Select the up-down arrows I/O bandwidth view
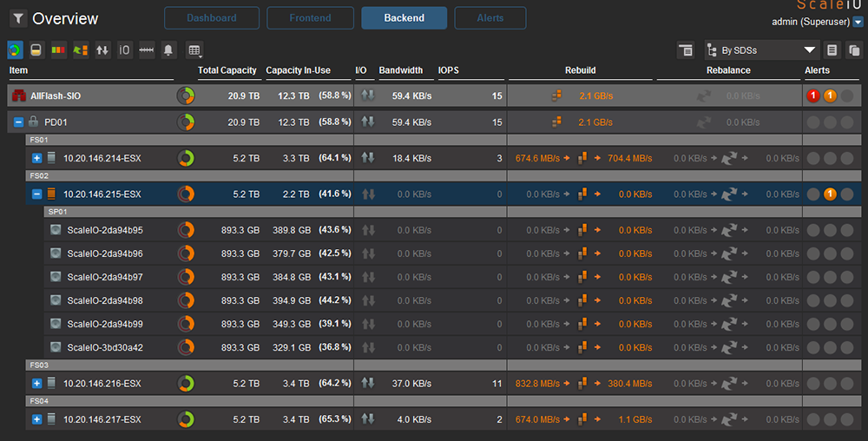The height and width of the screenshot is (441, 868). pos(102,49)
